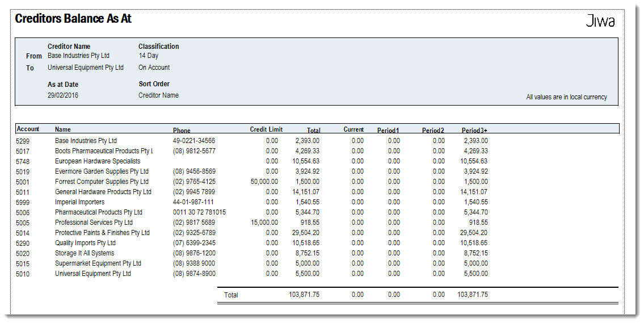Select Supermarket Equipment Pty Ltd name

pos(98,263)
